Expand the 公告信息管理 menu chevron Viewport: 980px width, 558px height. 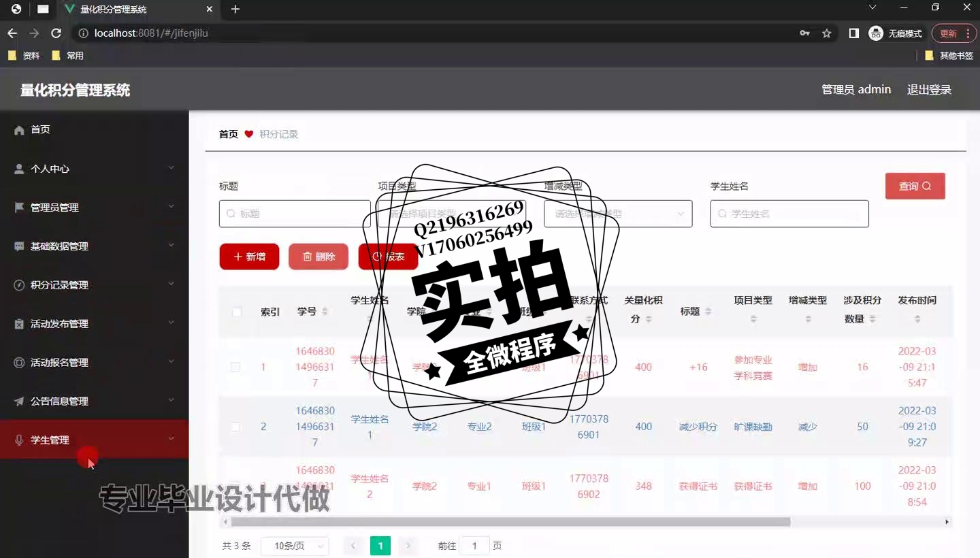coord(171,401)
